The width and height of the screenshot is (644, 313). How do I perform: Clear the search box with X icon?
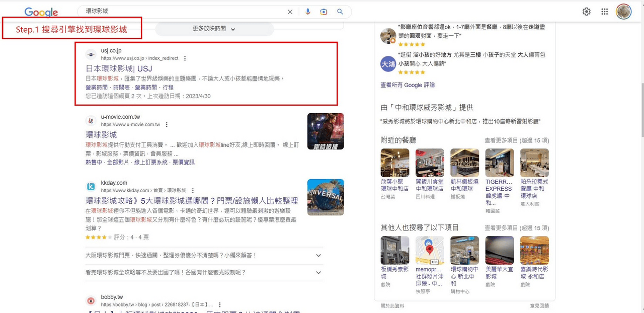coord(290,12)
